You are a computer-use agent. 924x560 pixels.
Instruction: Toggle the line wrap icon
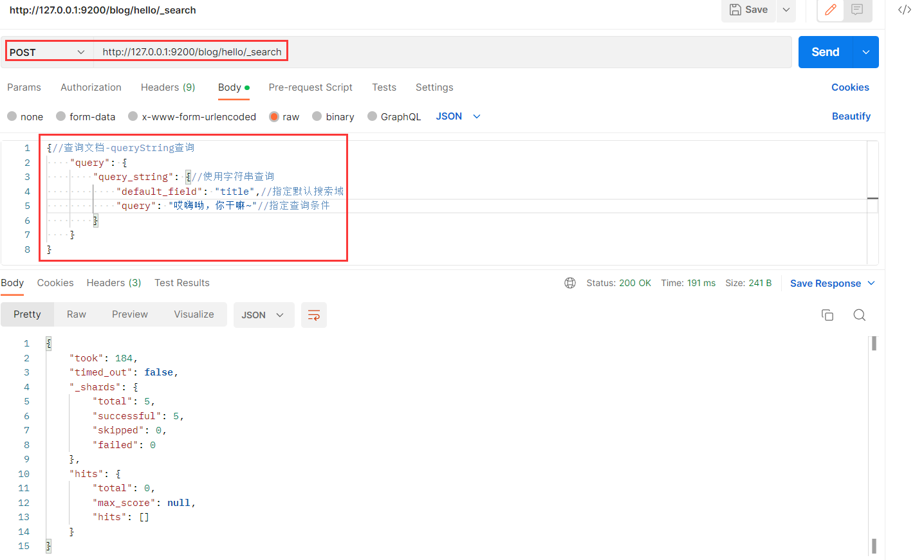click(314, 315)
